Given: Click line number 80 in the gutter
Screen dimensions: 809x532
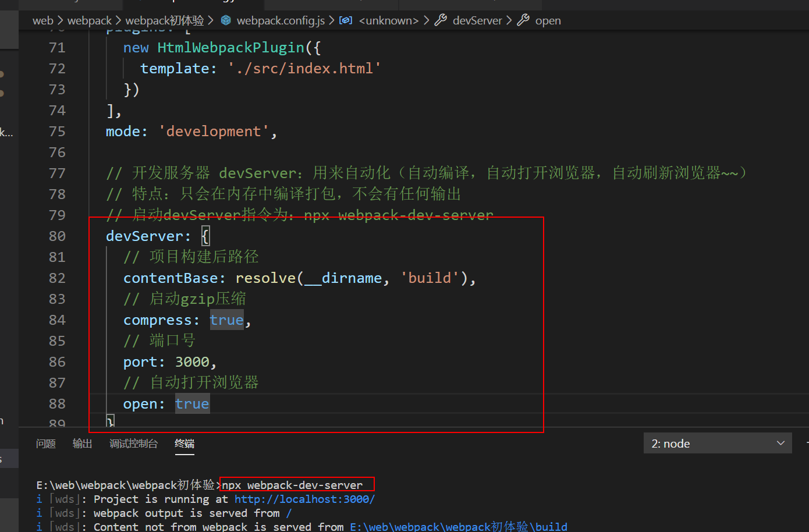Looking at the screenshot, I should [57, 236].
